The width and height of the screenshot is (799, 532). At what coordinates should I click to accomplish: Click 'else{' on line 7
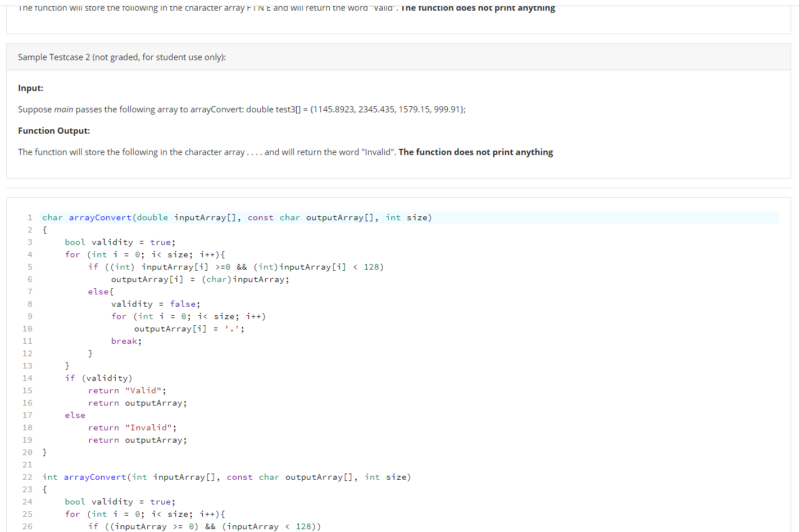101,292
